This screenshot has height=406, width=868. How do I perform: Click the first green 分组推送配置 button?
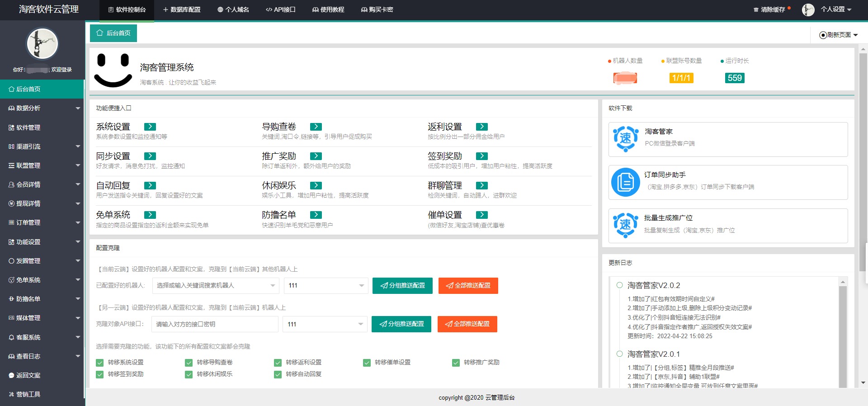click(x=402, y=286)
